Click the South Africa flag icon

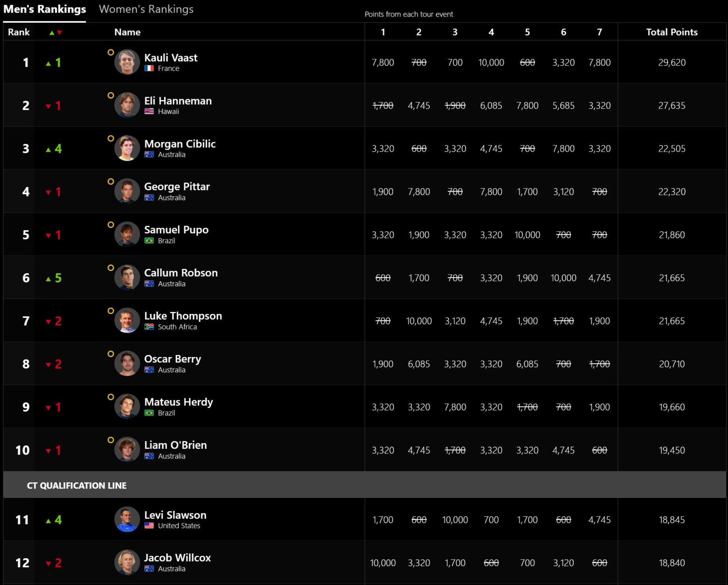(x=149, y=327)
